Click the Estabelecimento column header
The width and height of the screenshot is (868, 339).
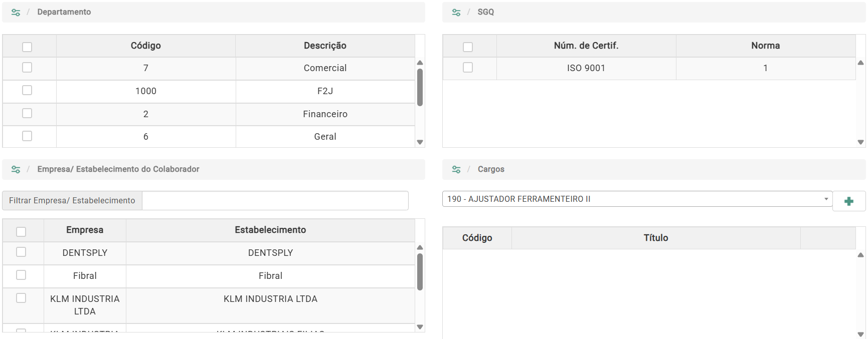click(x=270, y=230)
